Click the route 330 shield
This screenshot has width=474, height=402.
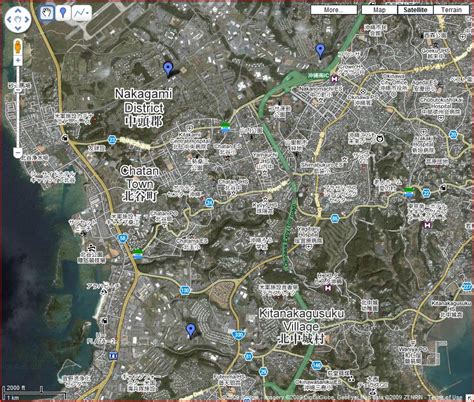pyautogui.click(x=238, y=335)
